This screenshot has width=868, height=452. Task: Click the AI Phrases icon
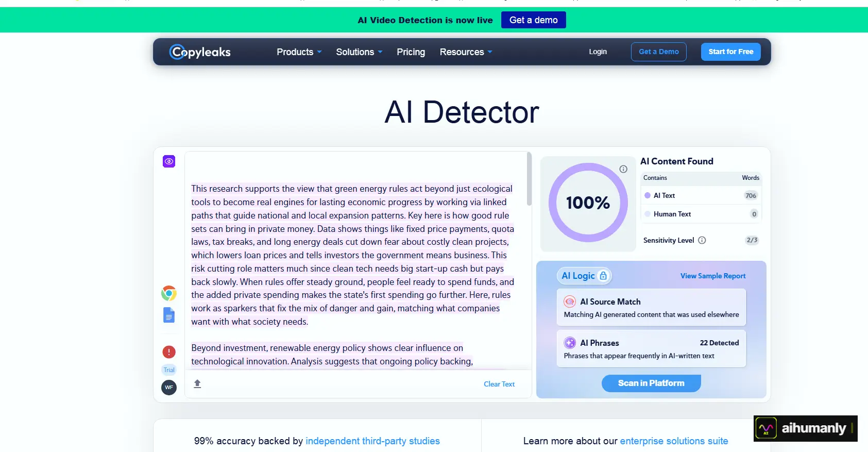point(570,343)
